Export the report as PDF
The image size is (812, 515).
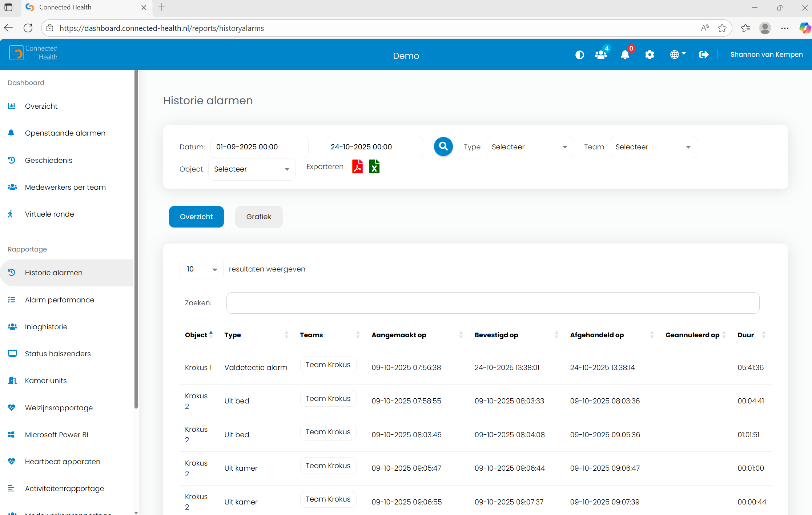(x=357, y=167)
